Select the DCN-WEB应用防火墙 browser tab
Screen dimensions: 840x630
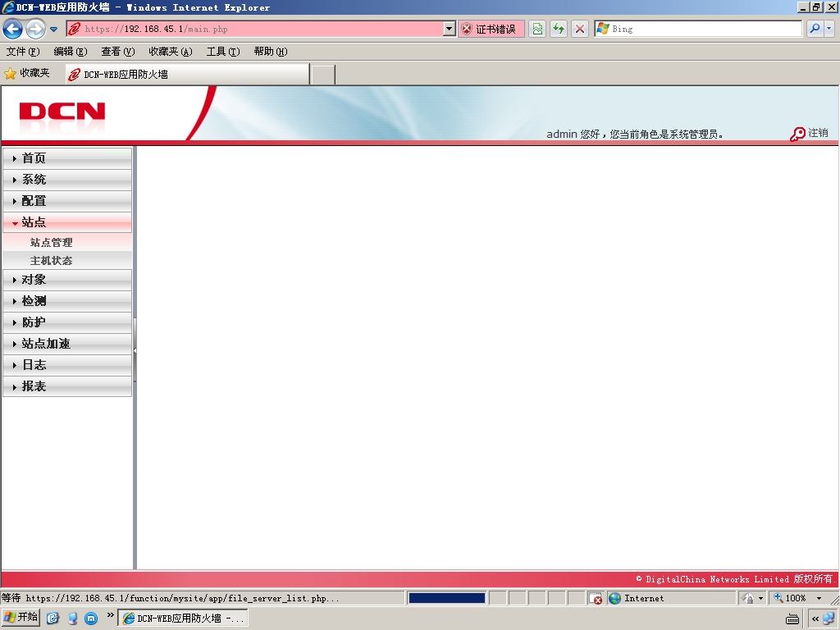187,75
